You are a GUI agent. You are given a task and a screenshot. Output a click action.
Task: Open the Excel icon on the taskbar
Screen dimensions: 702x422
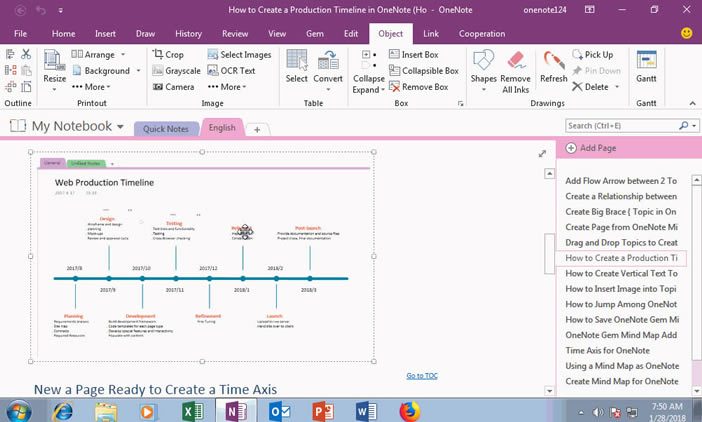coord(194,410)
